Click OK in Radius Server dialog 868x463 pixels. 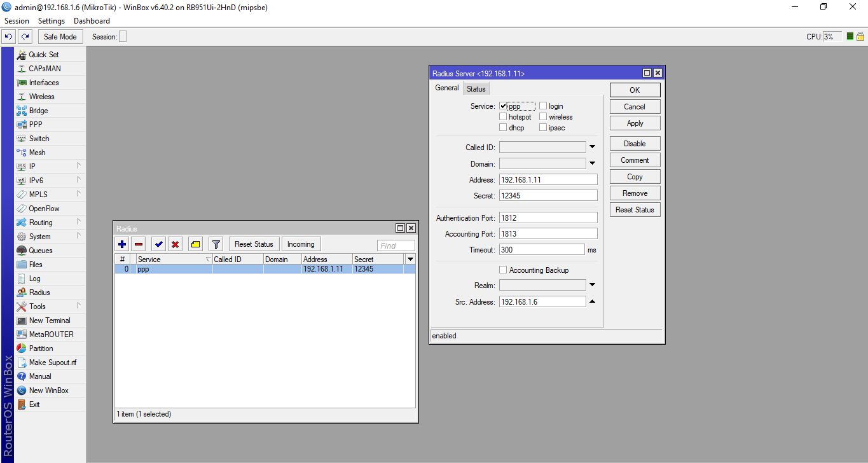[635, 90]
